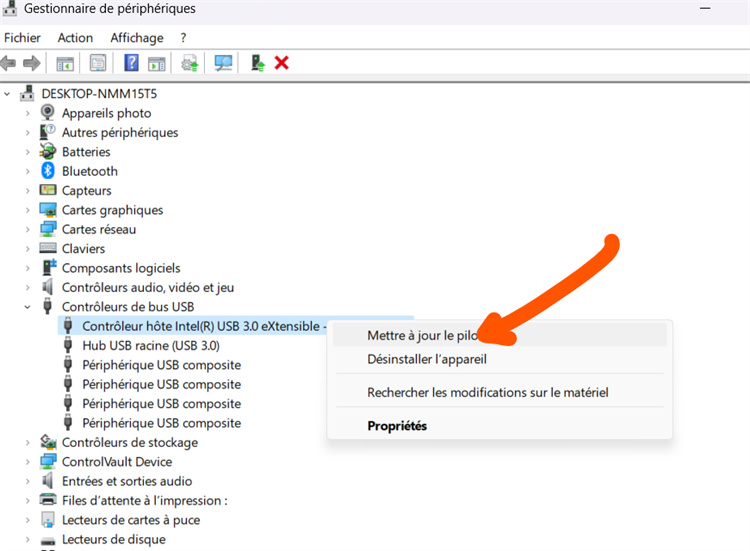750x551 pixels.
Task: Open the Properties sheet toolbar icon
Action: tap(98, 63)
